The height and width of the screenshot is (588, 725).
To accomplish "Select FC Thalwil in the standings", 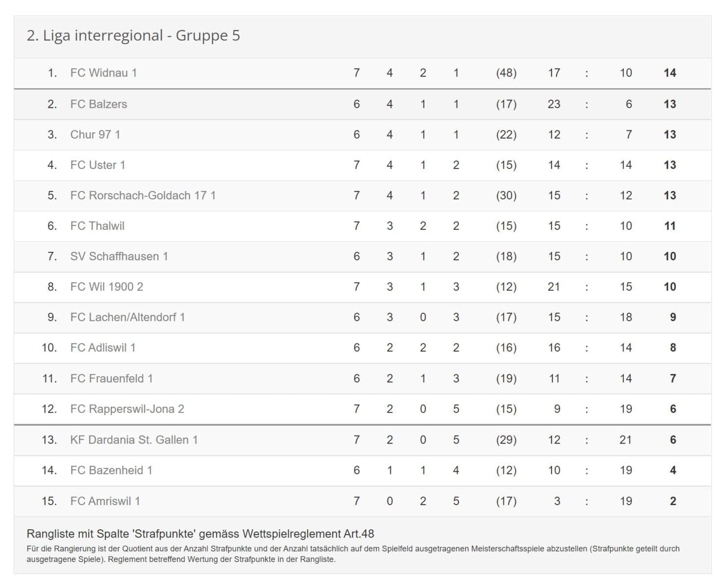I will pyautogui.click(x=97, y=226).
